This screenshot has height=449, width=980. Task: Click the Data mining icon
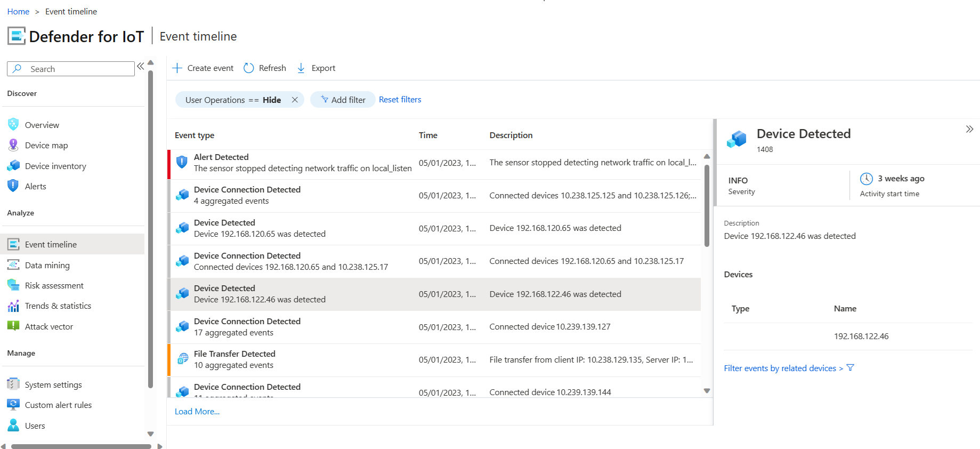point(13,265)
